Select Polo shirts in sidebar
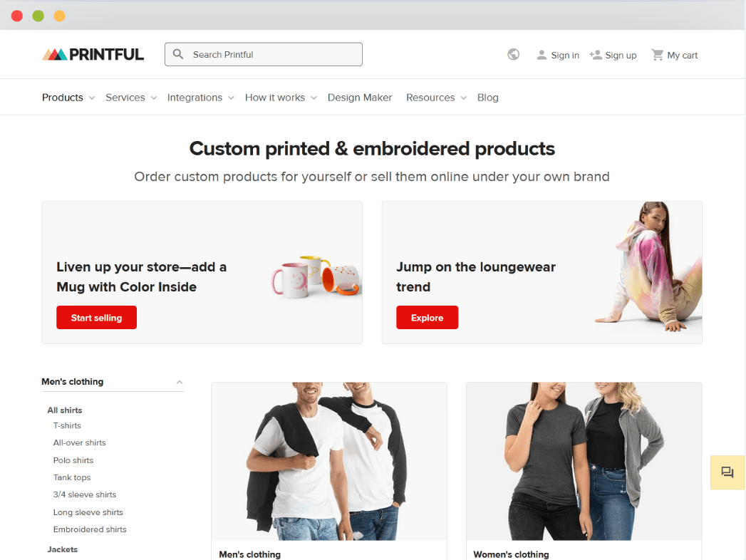 point(73,460)
